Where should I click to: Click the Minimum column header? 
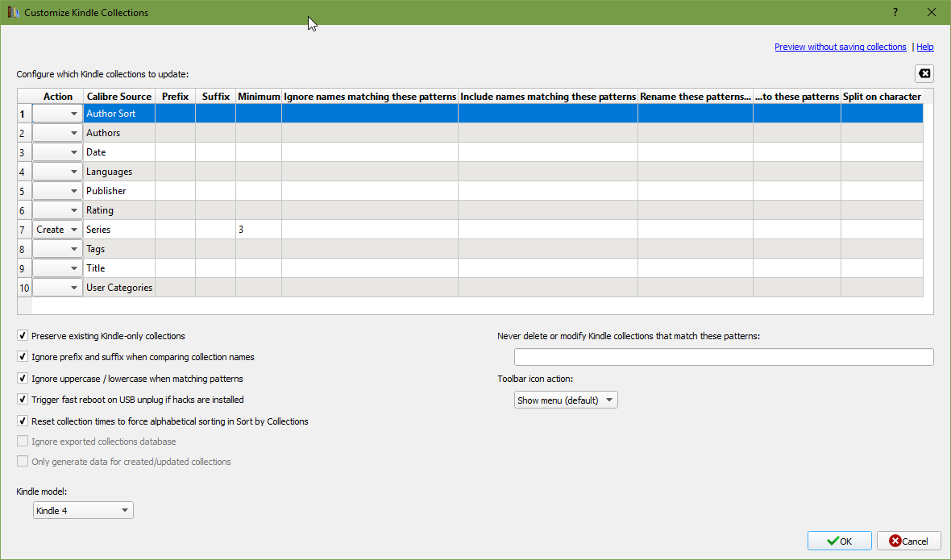click(x=259, y=97)
